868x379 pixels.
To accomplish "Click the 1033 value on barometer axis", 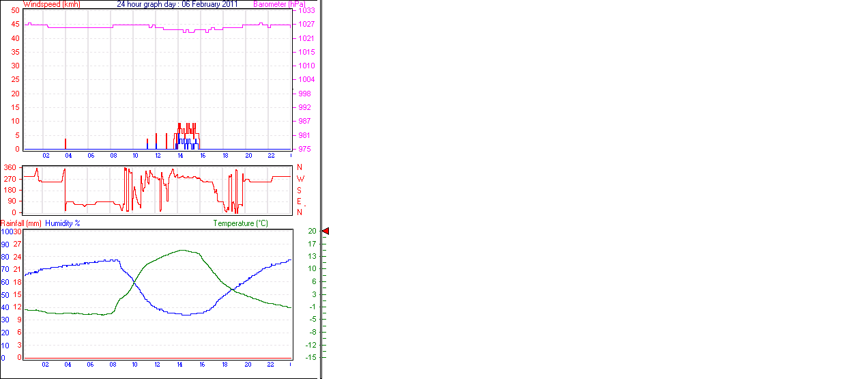I will (x=306, y=11).
